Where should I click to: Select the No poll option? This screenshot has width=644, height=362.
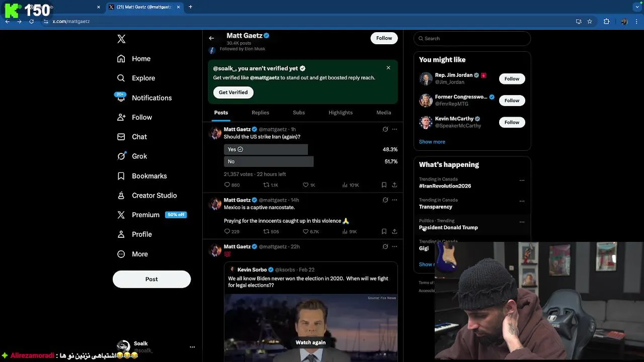(269, 161)
